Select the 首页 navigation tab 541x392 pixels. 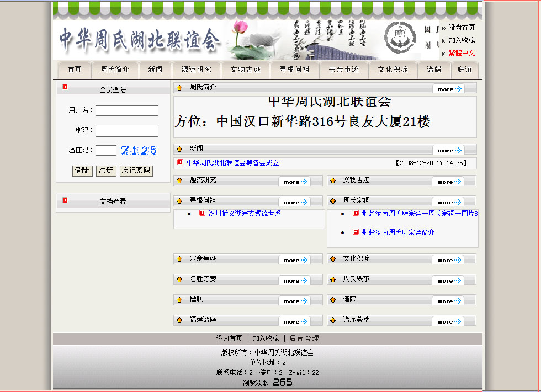(x=75, y=70)
